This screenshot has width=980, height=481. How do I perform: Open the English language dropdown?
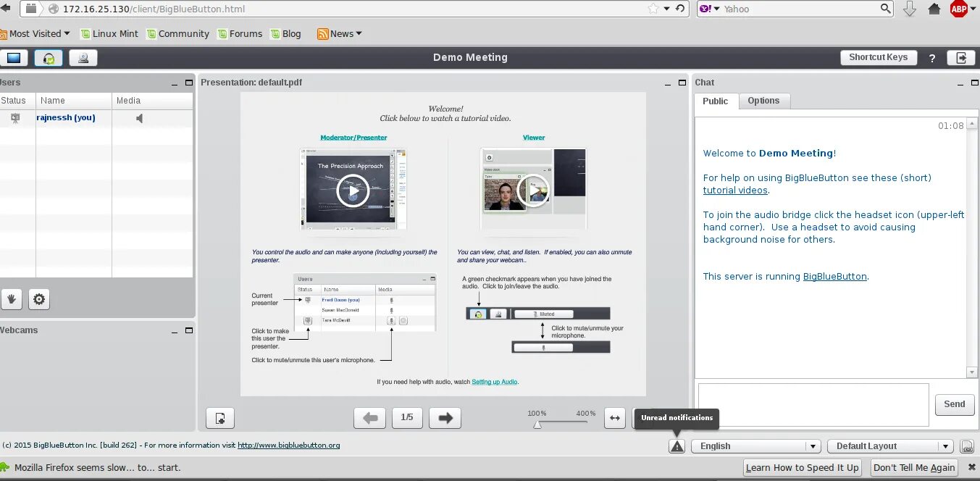(755, 446)
